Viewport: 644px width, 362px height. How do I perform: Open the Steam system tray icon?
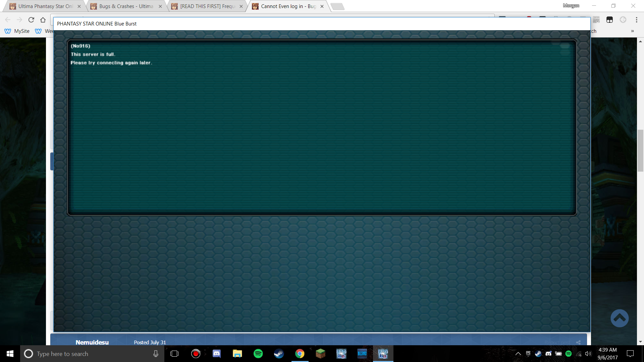[538, 354]
